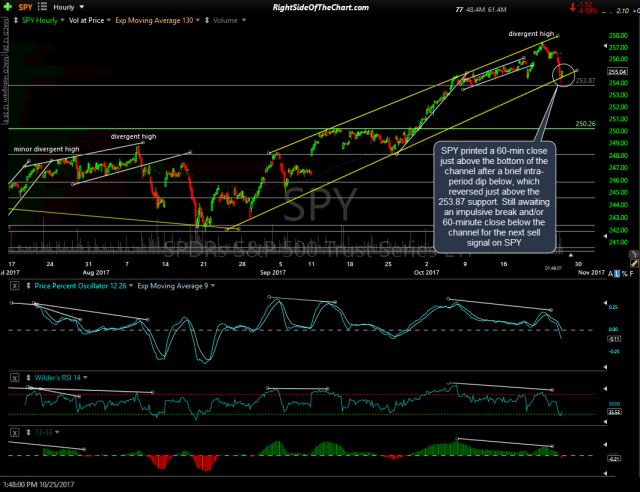640x492 pixels.
Task: Click the green plus add-symbol icon
Action: [x=7, y=7]
